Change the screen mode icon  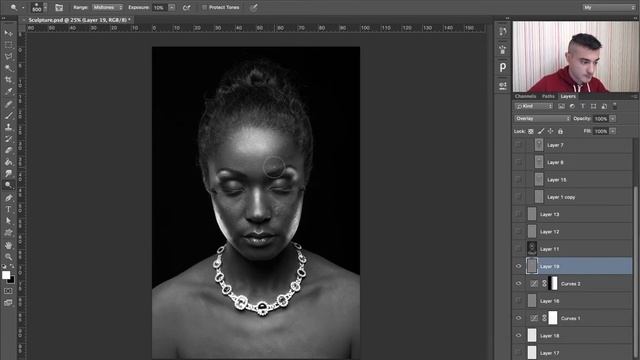(x=8, y=303)
